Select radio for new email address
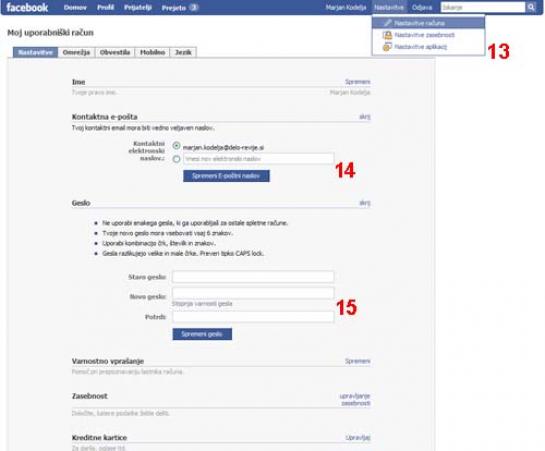 click(x=176, y=159)
